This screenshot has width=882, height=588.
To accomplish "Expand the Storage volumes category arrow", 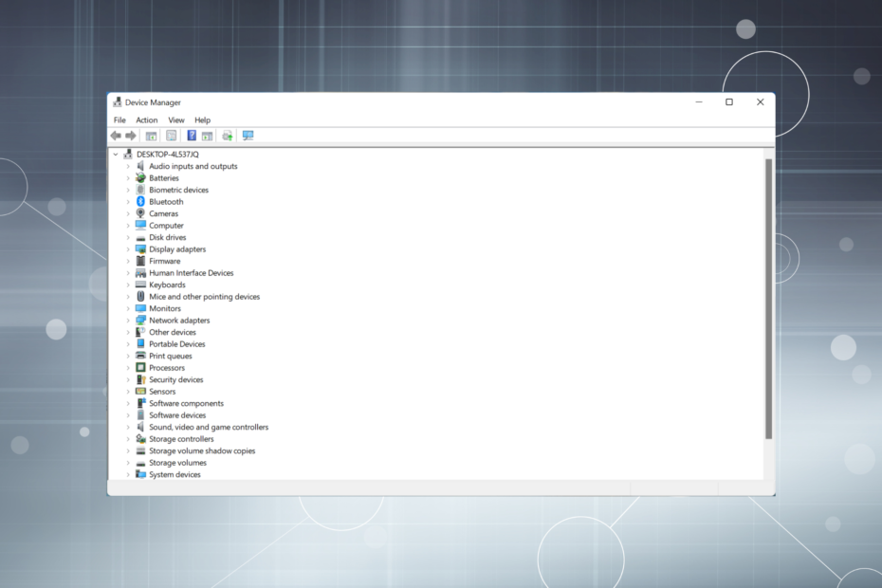I will click(128, 463).
